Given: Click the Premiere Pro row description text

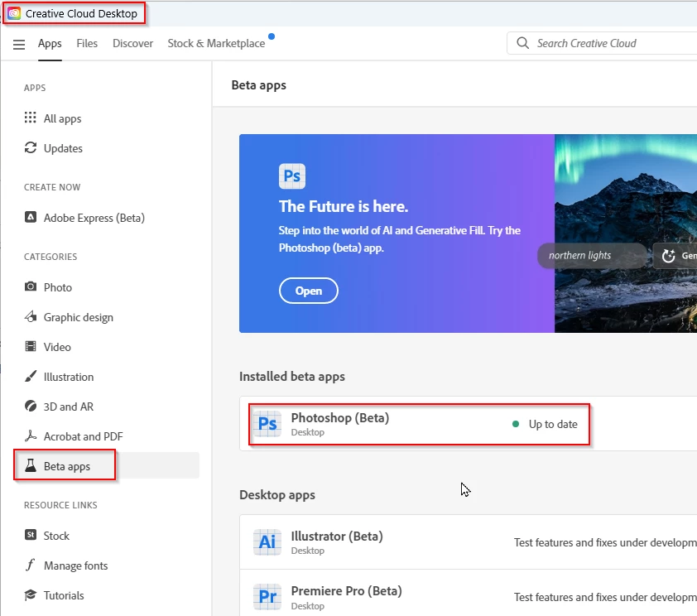Looking at the screenshot, I should (x=605, y=597).
